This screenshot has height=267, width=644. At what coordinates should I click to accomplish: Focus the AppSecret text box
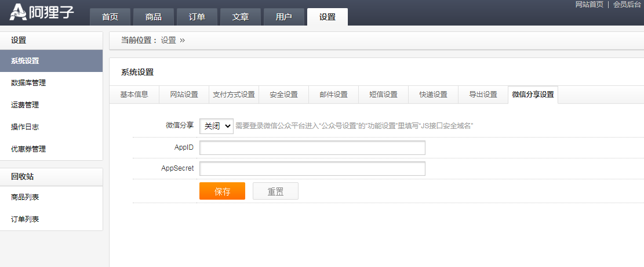(x=312, y=169)
